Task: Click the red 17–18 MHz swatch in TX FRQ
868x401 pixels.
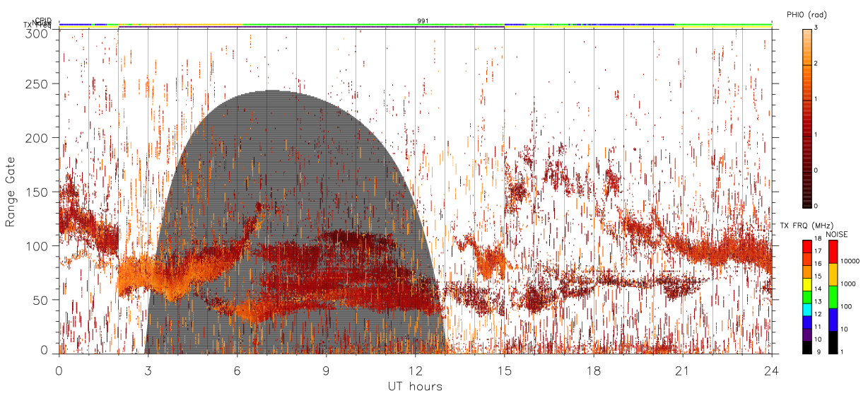Action: click(807, 248)
